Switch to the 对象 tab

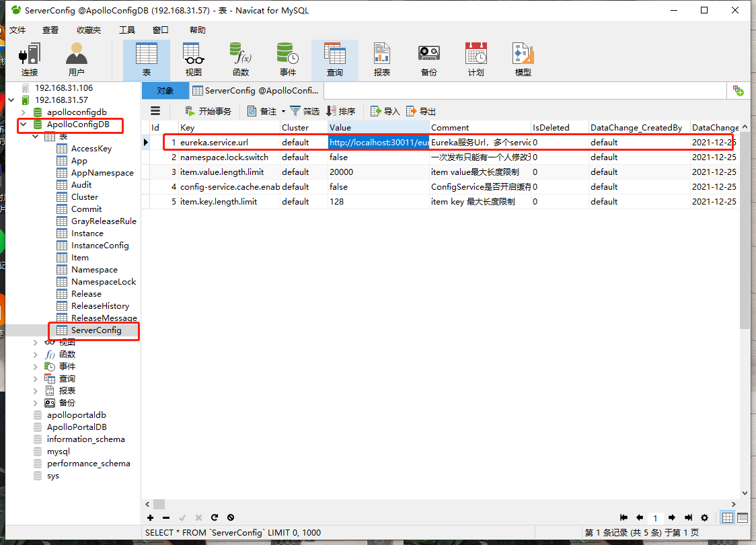[x=165, y=91]
